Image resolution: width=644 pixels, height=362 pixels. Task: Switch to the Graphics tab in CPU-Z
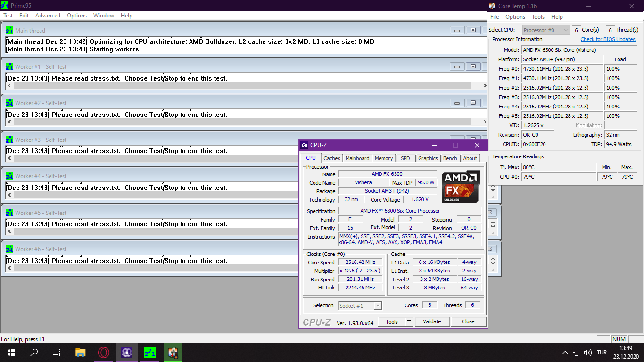coord(428,158)
